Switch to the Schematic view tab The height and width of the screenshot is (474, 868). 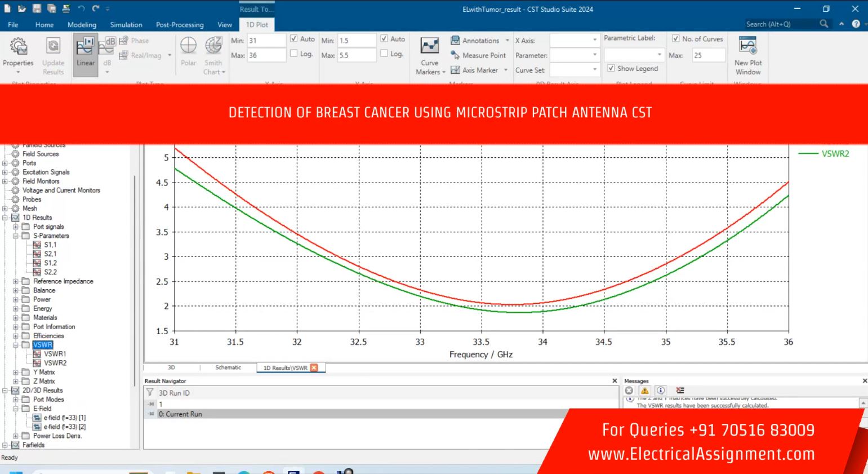point(228,367)
